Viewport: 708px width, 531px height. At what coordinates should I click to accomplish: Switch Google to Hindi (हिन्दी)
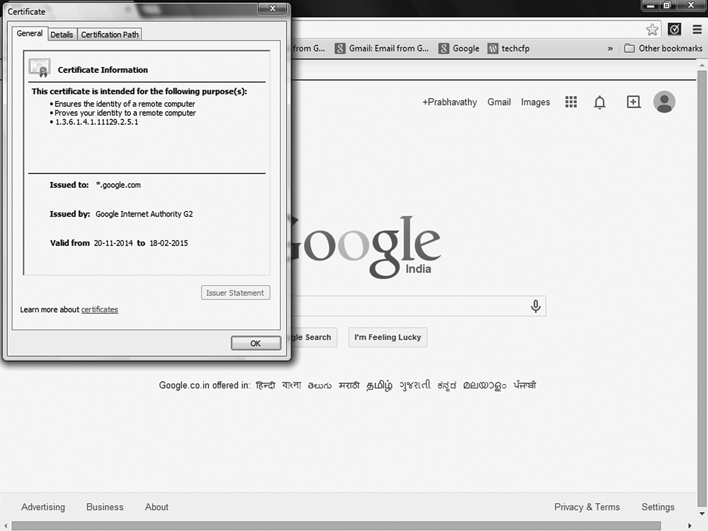point(265,385)
